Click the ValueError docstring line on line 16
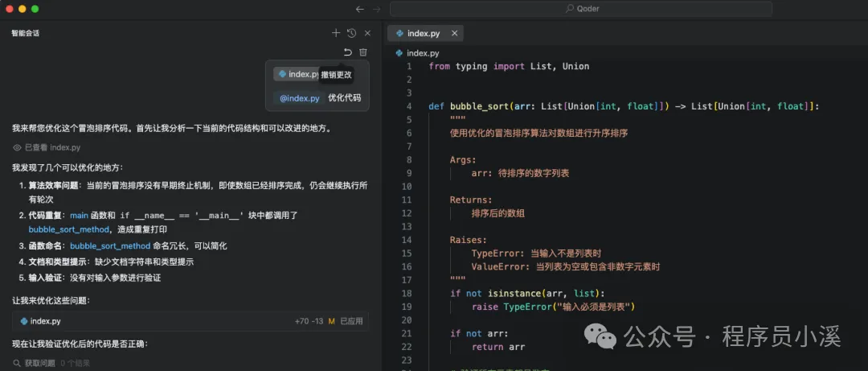The image size is (868, 371). pos(565,266)
